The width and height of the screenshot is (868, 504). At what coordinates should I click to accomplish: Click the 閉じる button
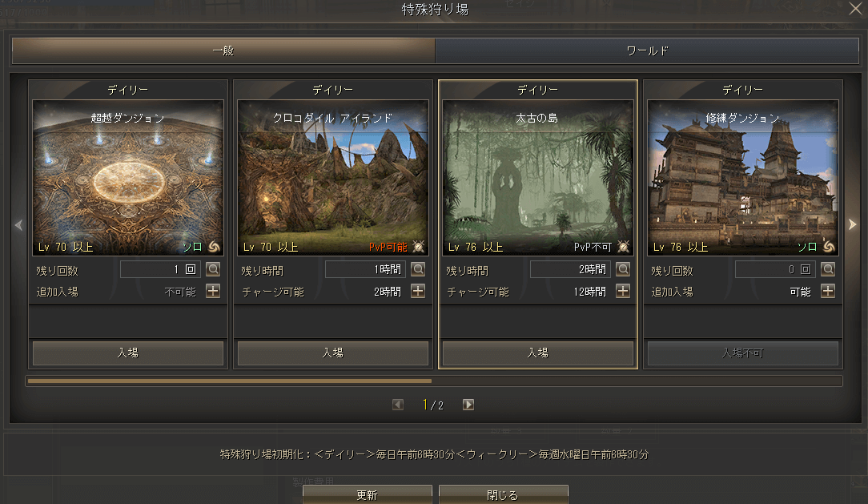503,494
